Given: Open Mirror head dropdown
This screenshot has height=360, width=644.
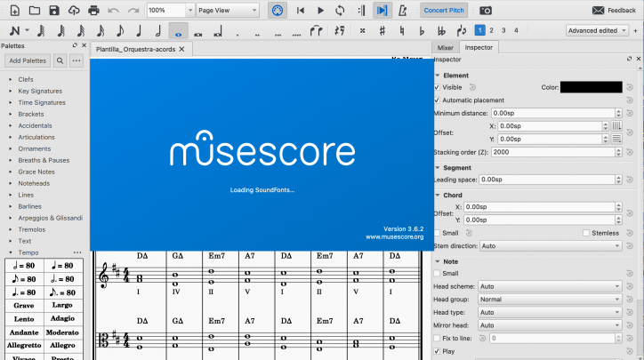Looking at the screenshot, I should [x=550, y=325].
